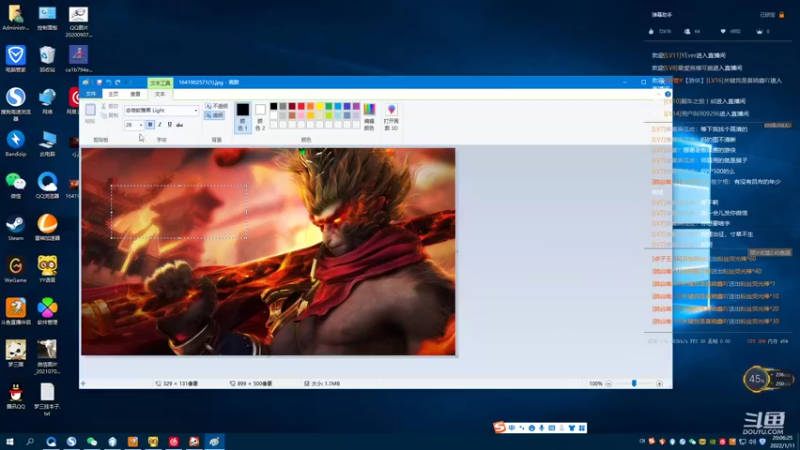This screenshot has width=800, height=450.
Task: Click the taskbar search magnifier
Action: pos(30,441)
